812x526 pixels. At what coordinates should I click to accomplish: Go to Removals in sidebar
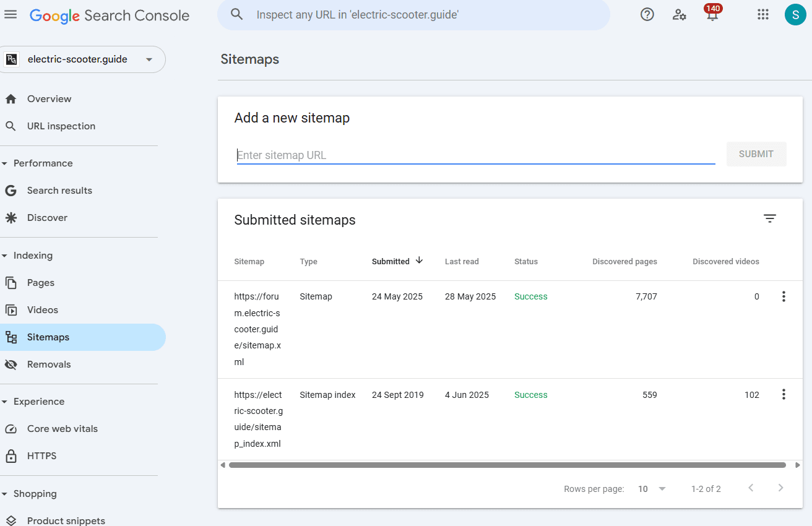pyautogui.click(x=49, y=364)
